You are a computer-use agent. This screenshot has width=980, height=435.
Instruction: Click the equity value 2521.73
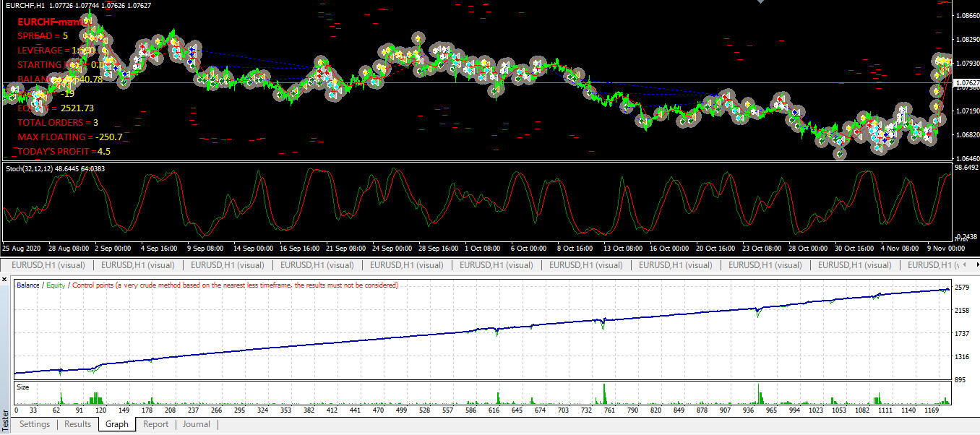pos(77,108)
